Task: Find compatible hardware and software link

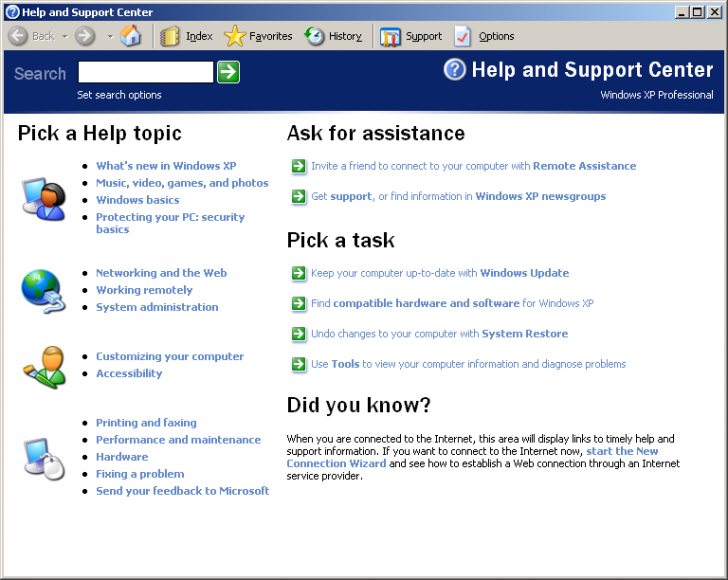Action: [452, 303]
